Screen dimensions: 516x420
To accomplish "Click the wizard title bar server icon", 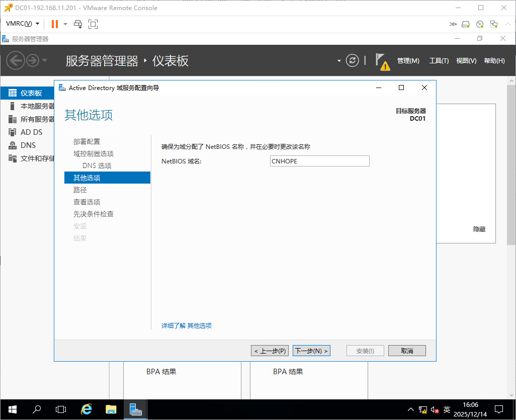I will [x=62, y=88].
